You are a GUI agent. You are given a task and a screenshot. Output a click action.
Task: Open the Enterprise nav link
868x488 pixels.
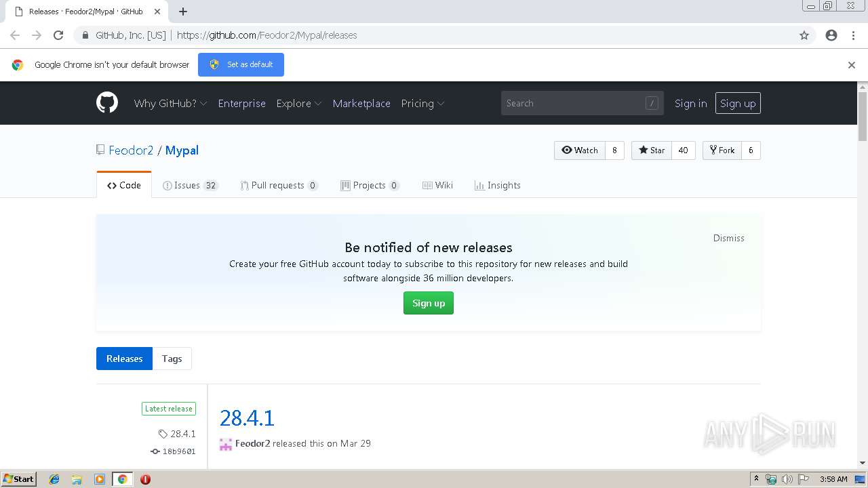click(241, 103)
